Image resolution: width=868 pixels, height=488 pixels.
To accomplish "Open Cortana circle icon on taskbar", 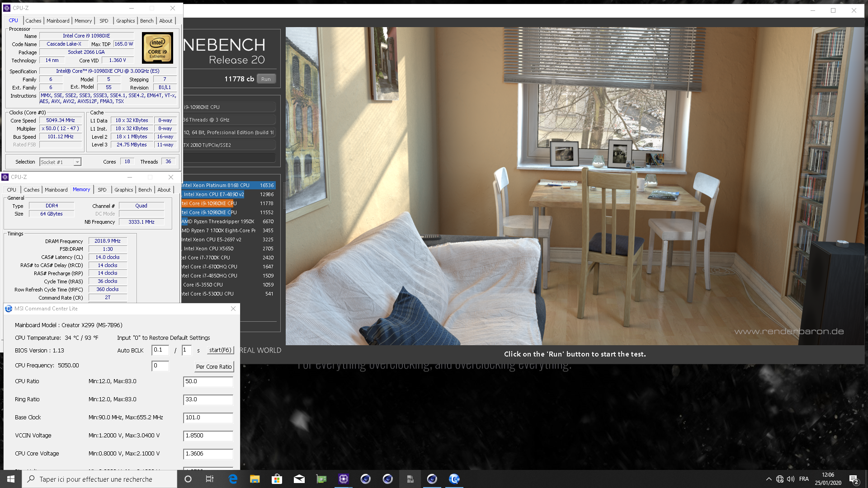I will pyautogui.click(x=188, y=479).
